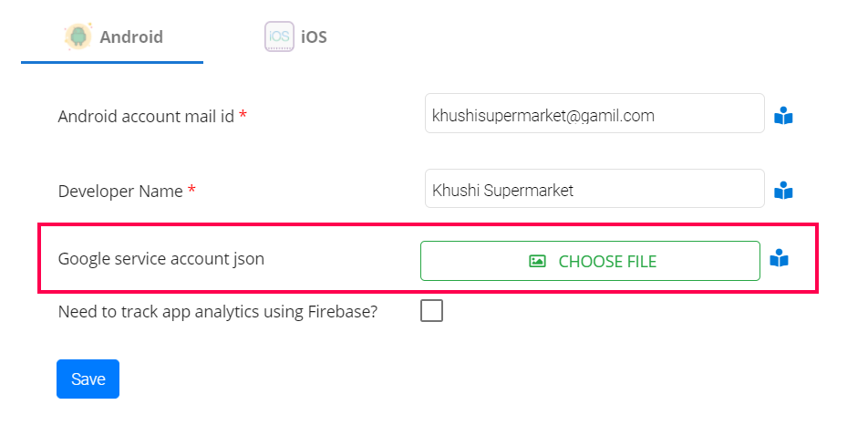The image size is (868, 436).
Task: Open help icon beside Developer Name field
Action: (x=783, y=192)
